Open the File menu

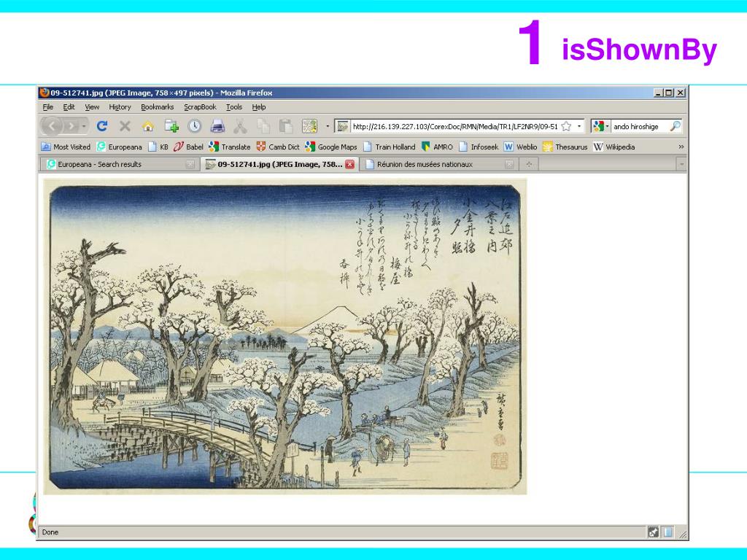coord(48,107)
